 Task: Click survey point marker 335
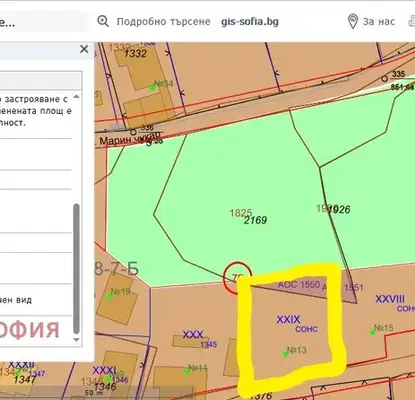tap(385, 79)
